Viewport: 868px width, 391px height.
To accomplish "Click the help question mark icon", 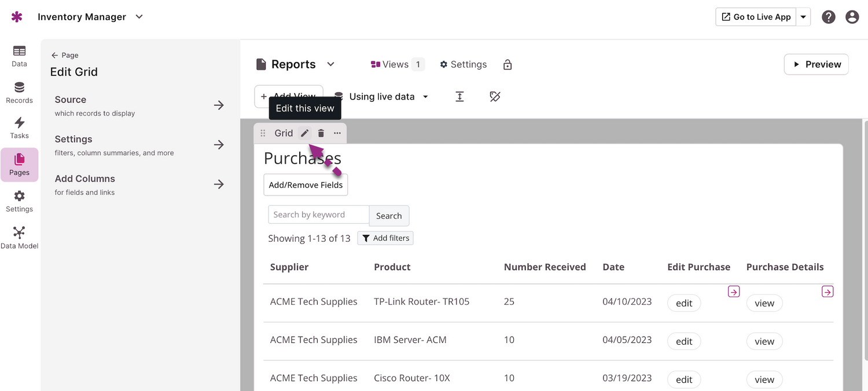I will tap(829, 17).
